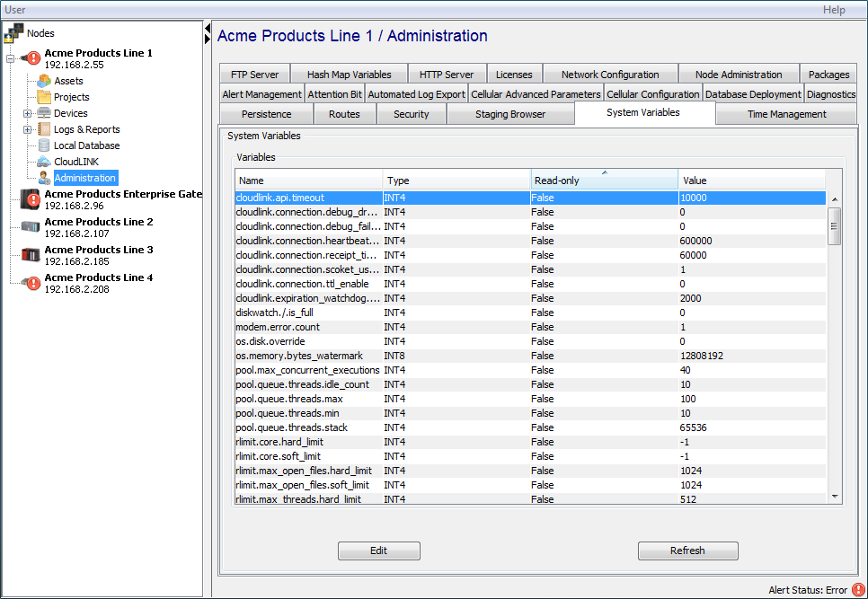
Task: Select the rlimit.core.hard_limit variable row
Action: [x=530, y=442]
